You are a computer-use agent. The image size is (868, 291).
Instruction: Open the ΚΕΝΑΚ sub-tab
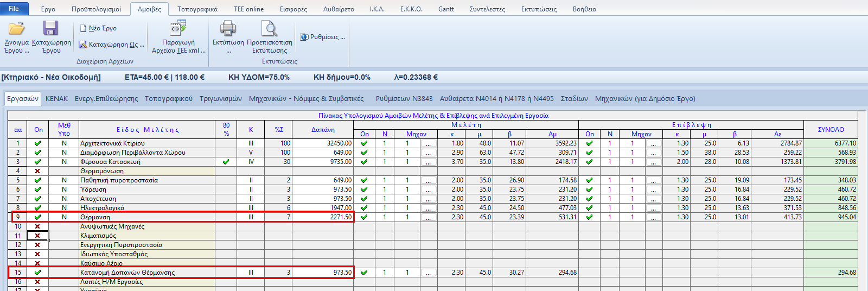coord(56,99)
